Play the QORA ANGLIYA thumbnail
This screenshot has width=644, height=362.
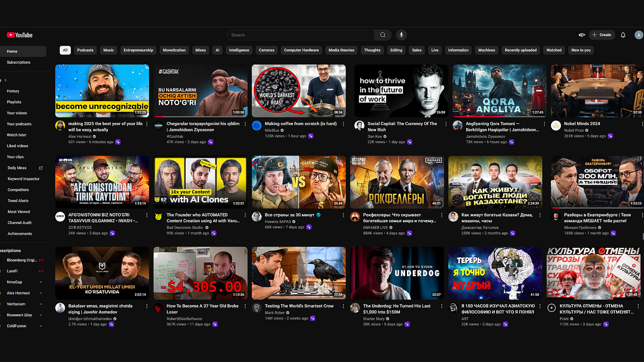(499, 91)
